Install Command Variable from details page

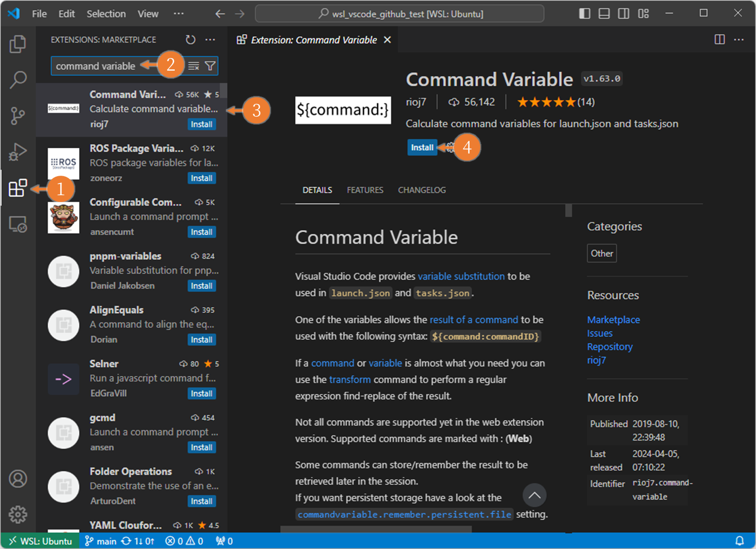point(422,147)
